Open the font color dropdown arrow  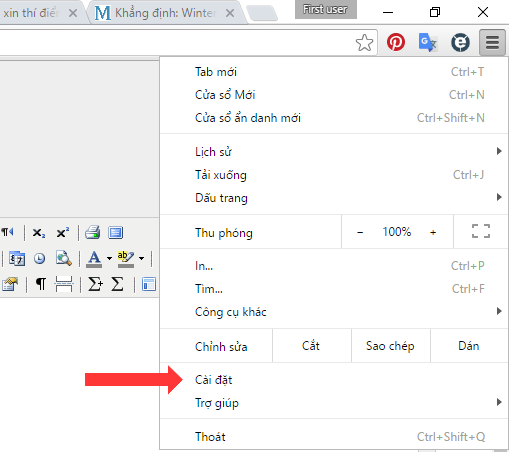109,258
